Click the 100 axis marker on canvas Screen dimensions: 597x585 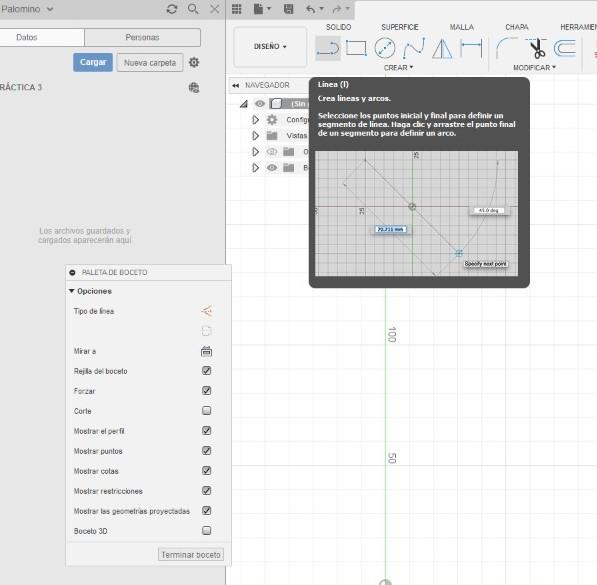(392, 335)
